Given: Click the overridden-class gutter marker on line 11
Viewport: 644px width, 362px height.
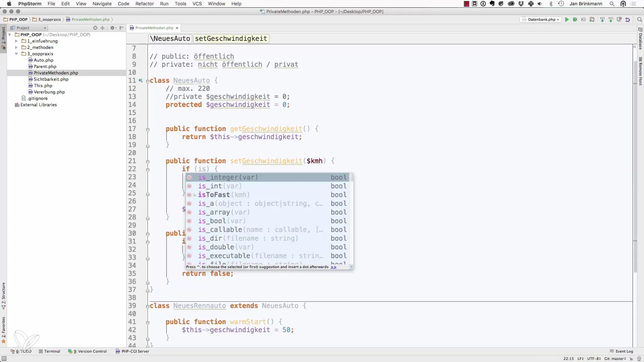Looking at the screenshot, I should point(141,80).
